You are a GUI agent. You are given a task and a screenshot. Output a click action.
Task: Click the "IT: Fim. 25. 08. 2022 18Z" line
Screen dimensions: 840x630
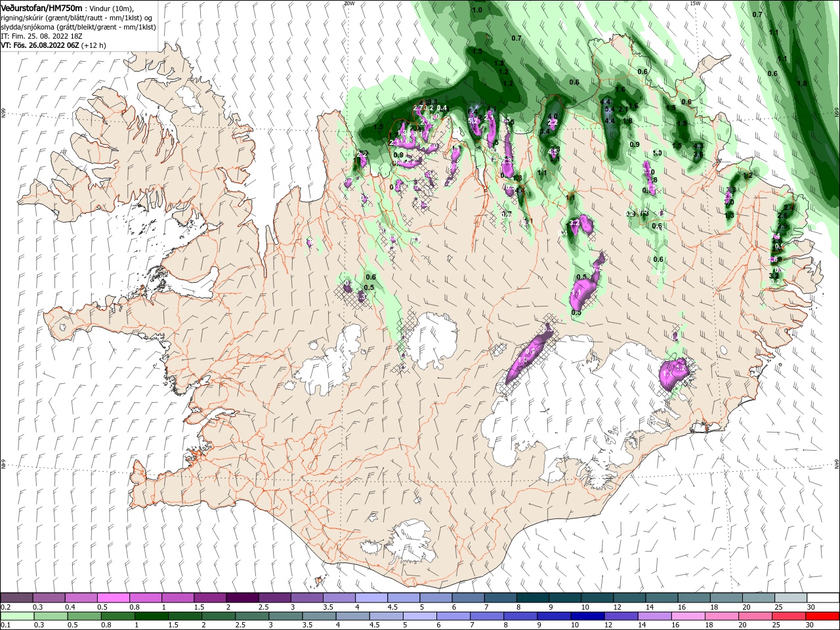point(41,36)
